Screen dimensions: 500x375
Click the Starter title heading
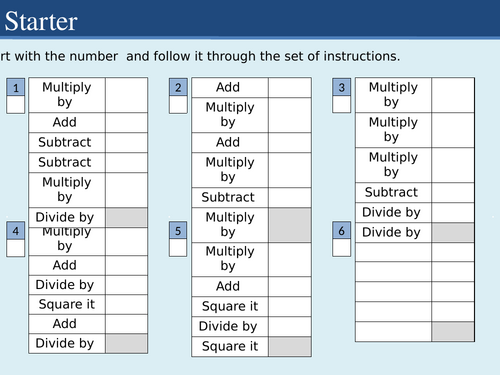(x=41, y=21)
